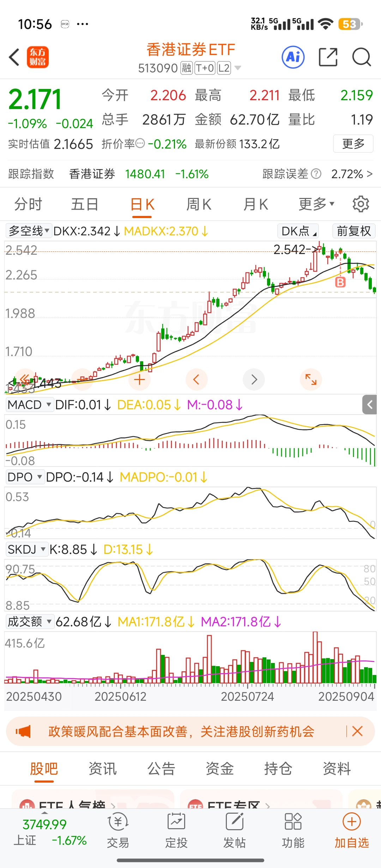Open 成交额 indicator dropdown
The height and width of the screenshot is (868, 381).
(x=30, y=621)
